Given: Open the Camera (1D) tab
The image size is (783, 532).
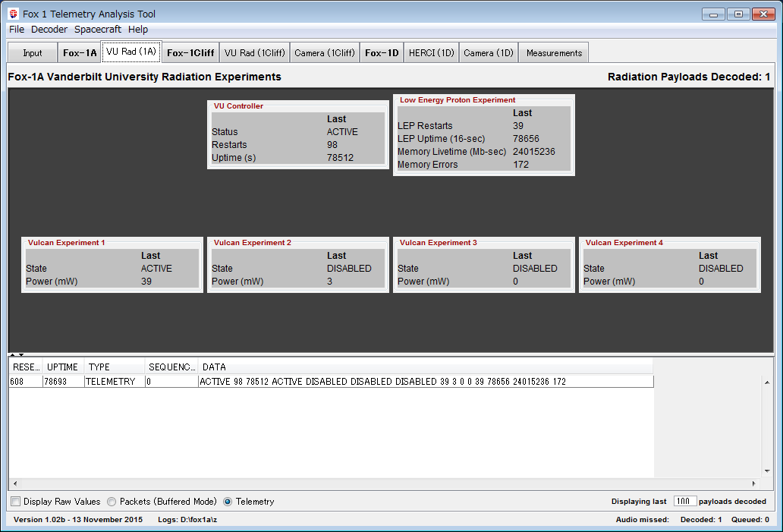Looking at the screenshot, I should coord(489,53).
